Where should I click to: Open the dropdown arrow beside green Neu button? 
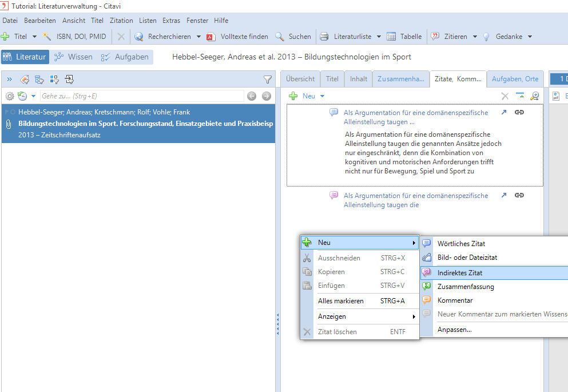(x=322, y=96)
